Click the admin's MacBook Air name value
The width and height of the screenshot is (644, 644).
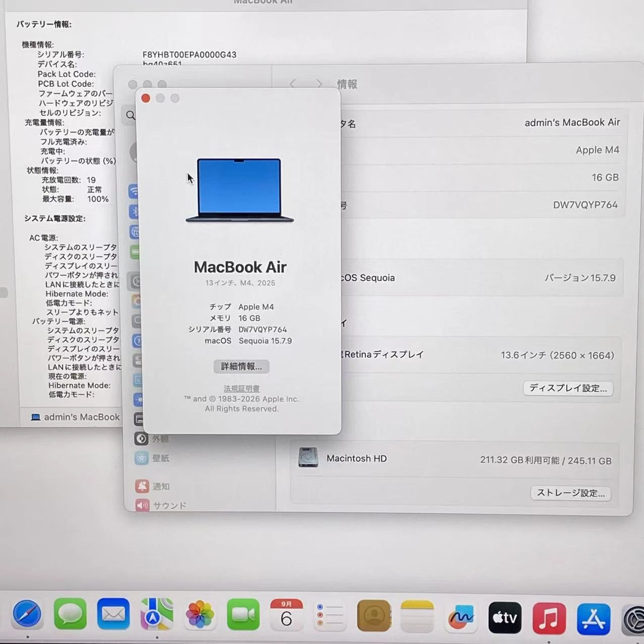(x=572, y=122)
